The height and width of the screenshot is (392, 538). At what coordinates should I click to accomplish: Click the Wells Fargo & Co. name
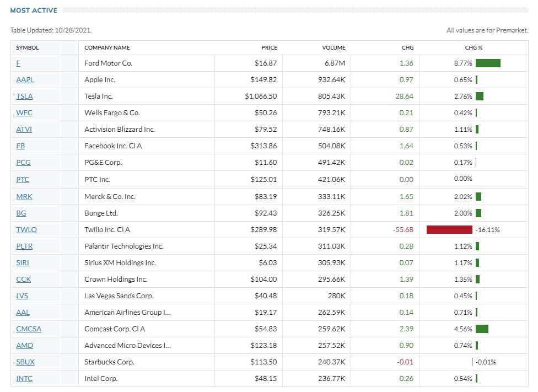pyautogui.click(x=112, y=112)
